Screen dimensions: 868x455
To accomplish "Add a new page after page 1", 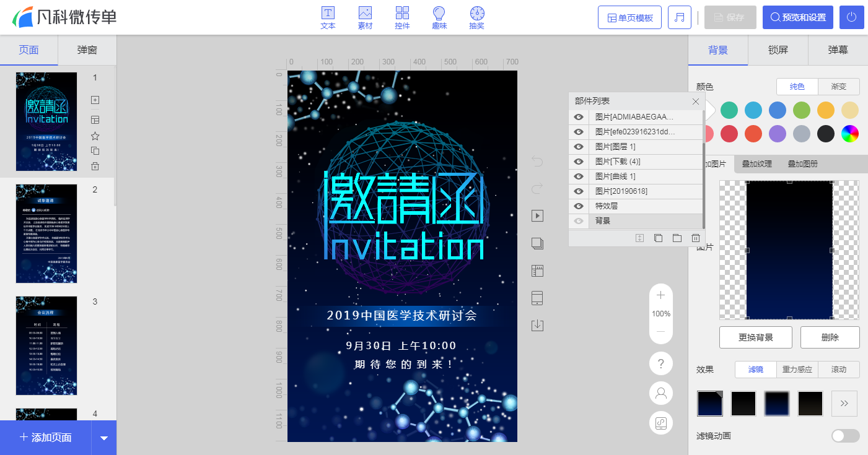I will 95,100.
